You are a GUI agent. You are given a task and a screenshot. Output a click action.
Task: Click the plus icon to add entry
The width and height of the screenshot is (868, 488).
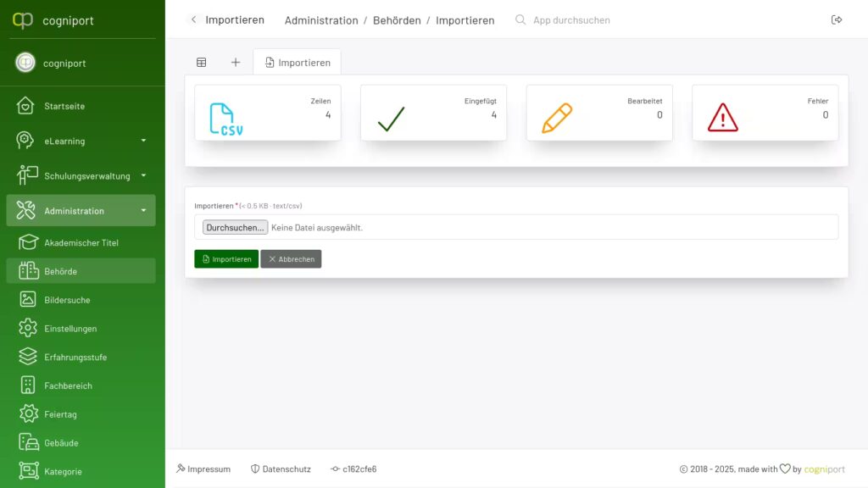tap(236, 62)
